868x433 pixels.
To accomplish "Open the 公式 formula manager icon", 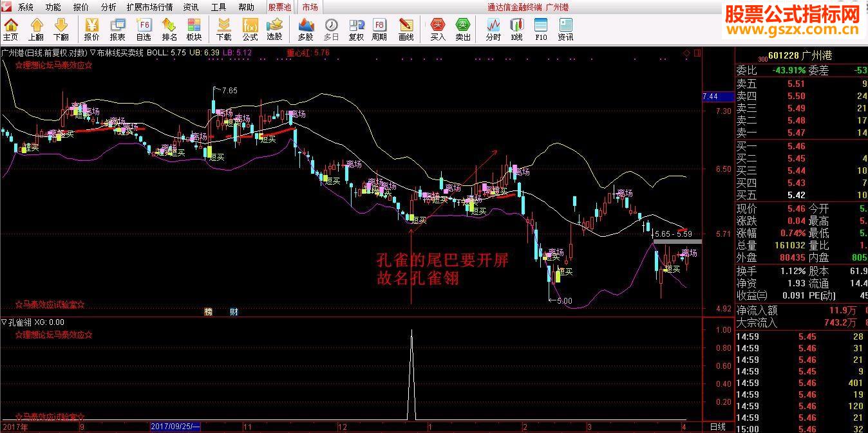I will (250, 30).
